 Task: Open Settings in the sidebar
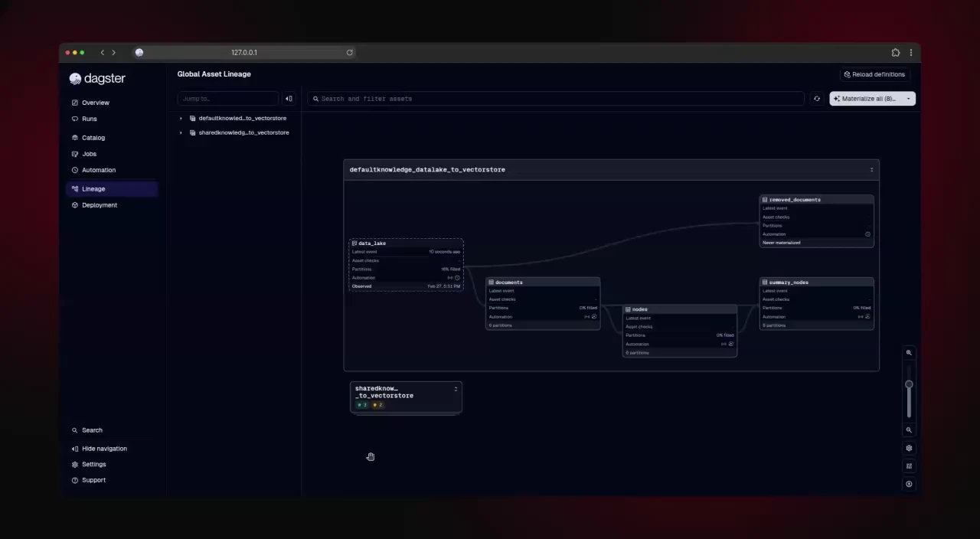tap(112, 465)
